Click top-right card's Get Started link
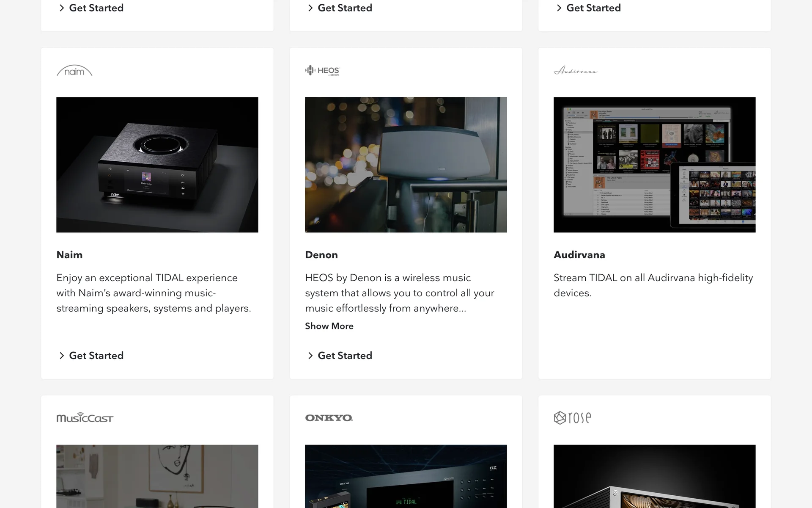This screenshot has height=508, width=812. (x=593, y=8)
